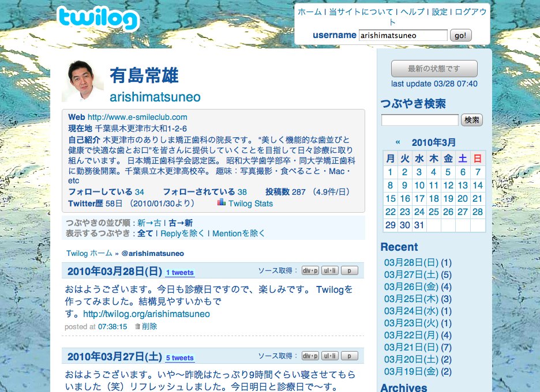The image size is (540, 392).
Task: Open Recent entry 03月23日(火)
Action: click(x=411, y=323)
